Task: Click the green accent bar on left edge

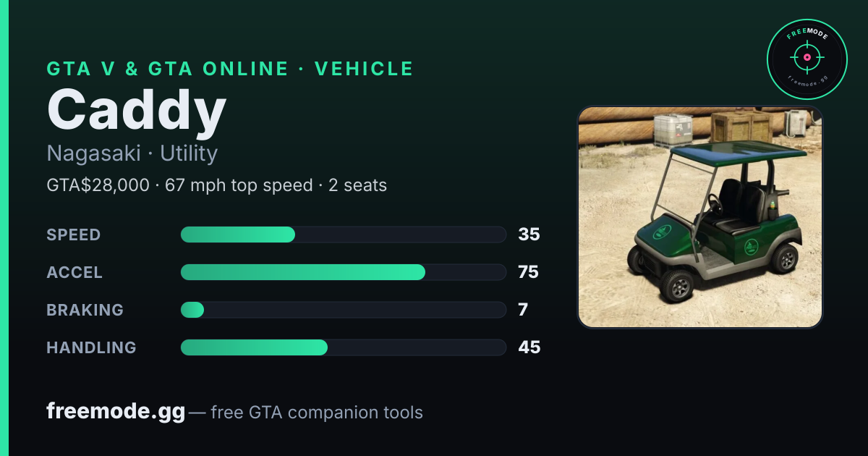Action: point(4,228)
